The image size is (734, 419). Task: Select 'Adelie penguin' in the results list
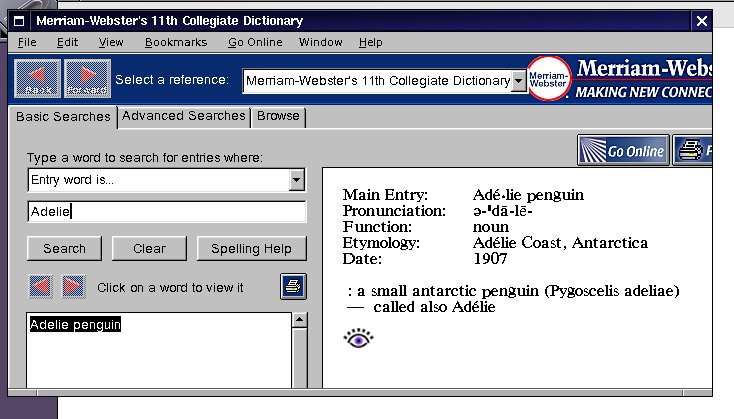(75, 324)
